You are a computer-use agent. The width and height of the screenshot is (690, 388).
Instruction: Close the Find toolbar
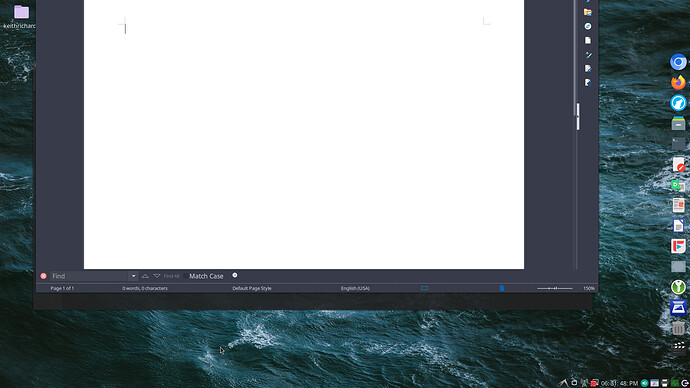[43, 276]
